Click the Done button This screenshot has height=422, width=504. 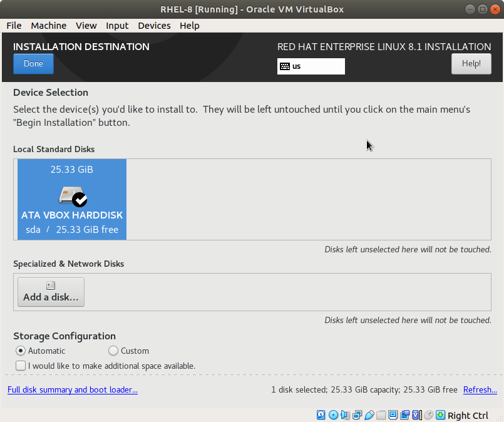click(x=33, y=64)
